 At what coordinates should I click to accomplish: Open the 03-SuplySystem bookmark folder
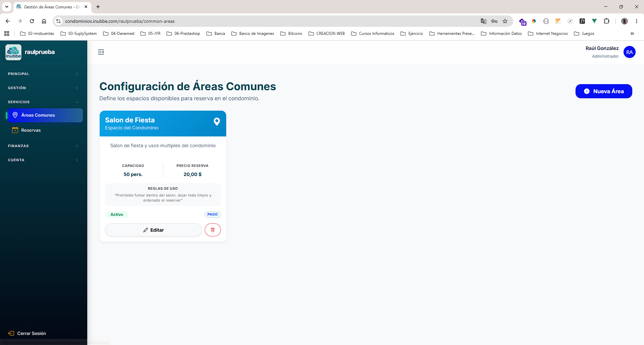(79, 34)
